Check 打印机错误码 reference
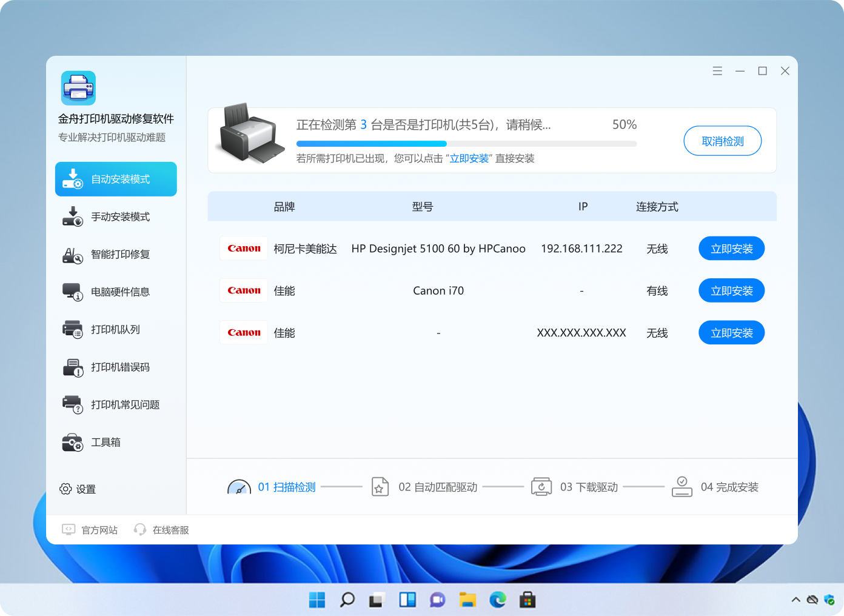The image size is (844, 616). (115, 367)
